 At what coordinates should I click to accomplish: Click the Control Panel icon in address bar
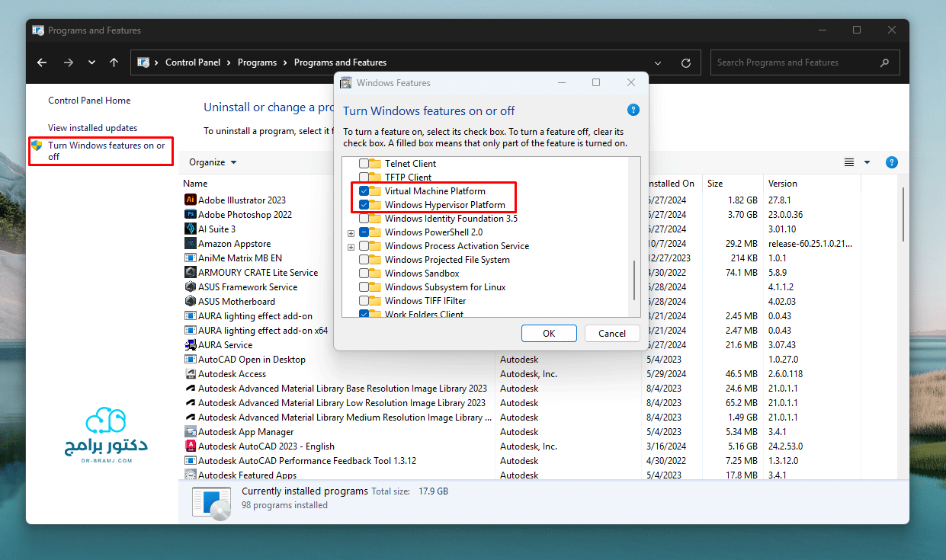click(x=143, y=62)
